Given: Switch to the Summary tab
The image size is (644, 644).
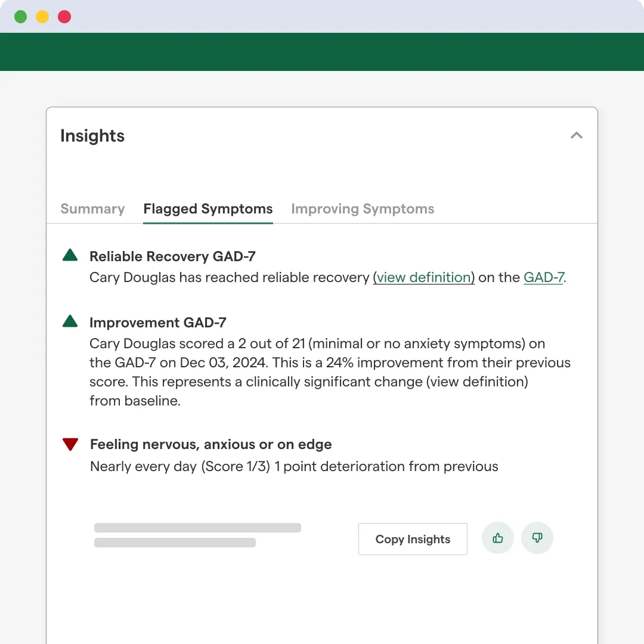Looking at the screenshot, I should coord(92,209).
